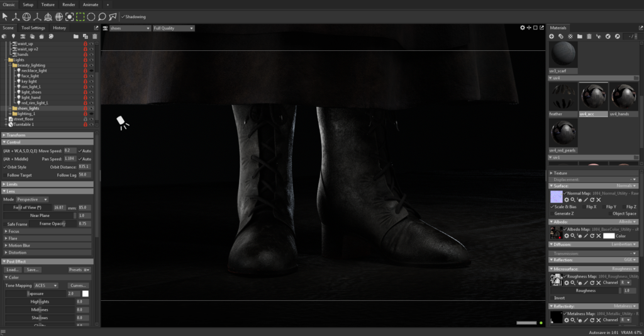The width and height of the screenshot is (644, 336).
Task: Open the shoes camera dropdown
Action: tap(130, 28)
